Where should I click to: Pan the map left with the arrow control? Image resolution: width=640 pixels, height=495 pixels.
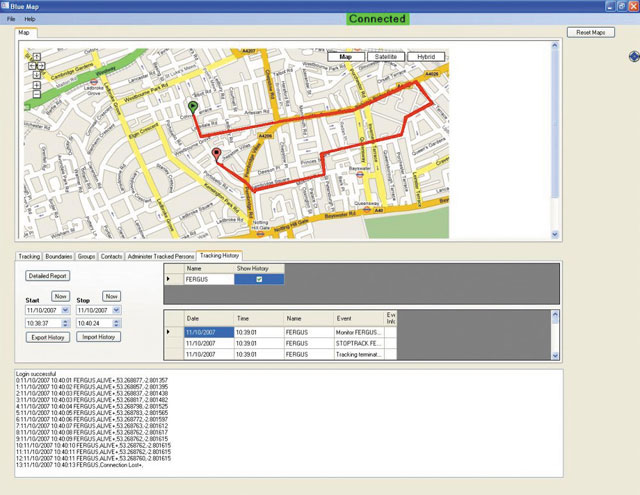(32, 66)
